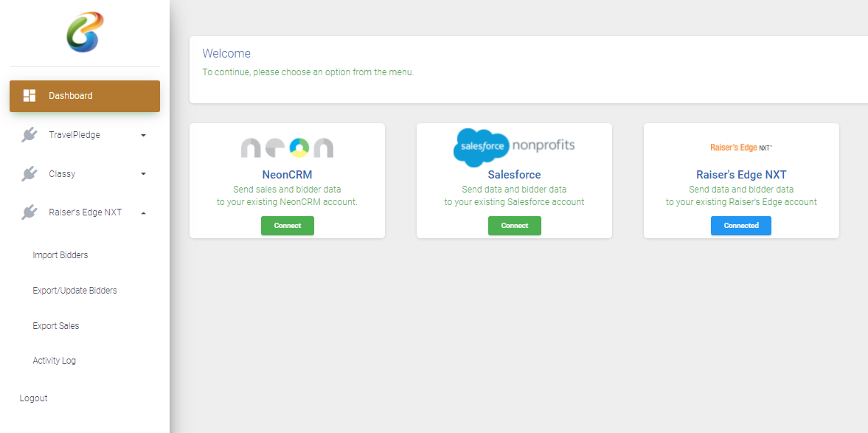Click the 'To continue, please choose' message
This screenshot has width=868, height=433.
308,72
